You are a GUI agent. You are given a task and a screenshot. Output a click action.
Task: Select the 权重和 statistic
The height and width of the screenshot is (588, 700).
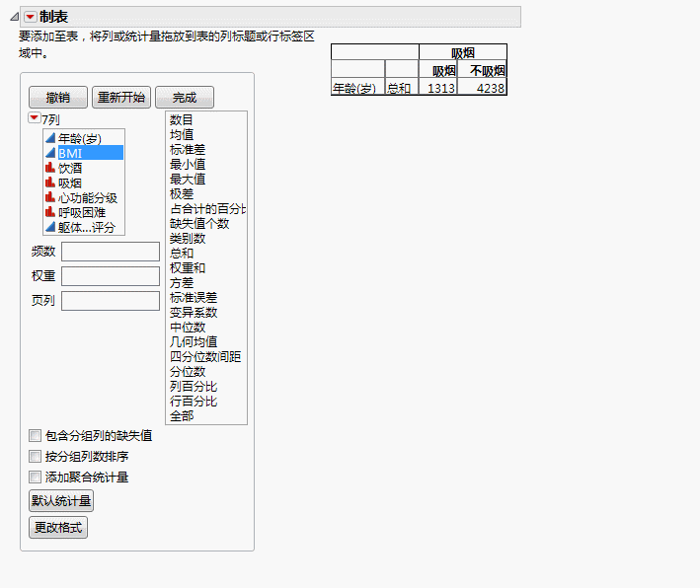(188, 267)
